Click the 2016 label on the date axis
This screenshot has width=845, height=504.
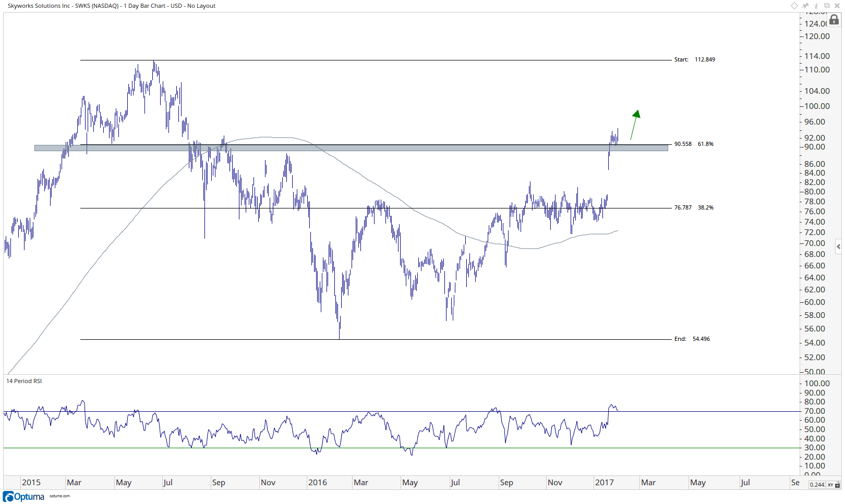tap(318, 483)
